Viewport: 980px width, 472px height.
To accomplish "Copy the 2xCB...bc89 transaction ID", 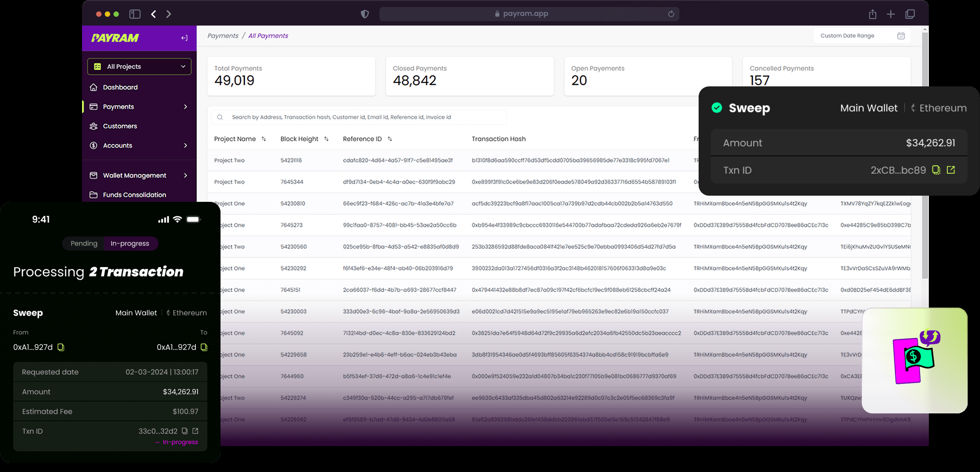I will (x=936, y=170).
